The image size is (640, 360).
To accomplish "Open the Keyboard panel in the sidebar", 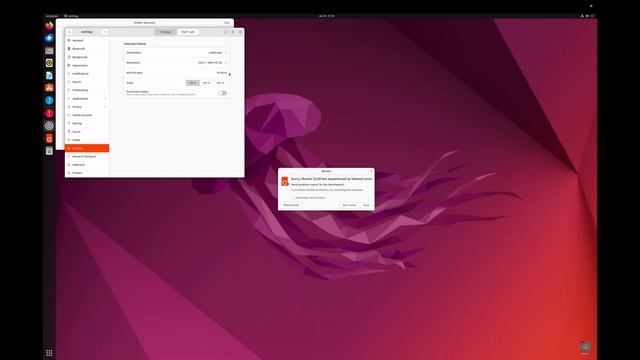I will point(87,164).
